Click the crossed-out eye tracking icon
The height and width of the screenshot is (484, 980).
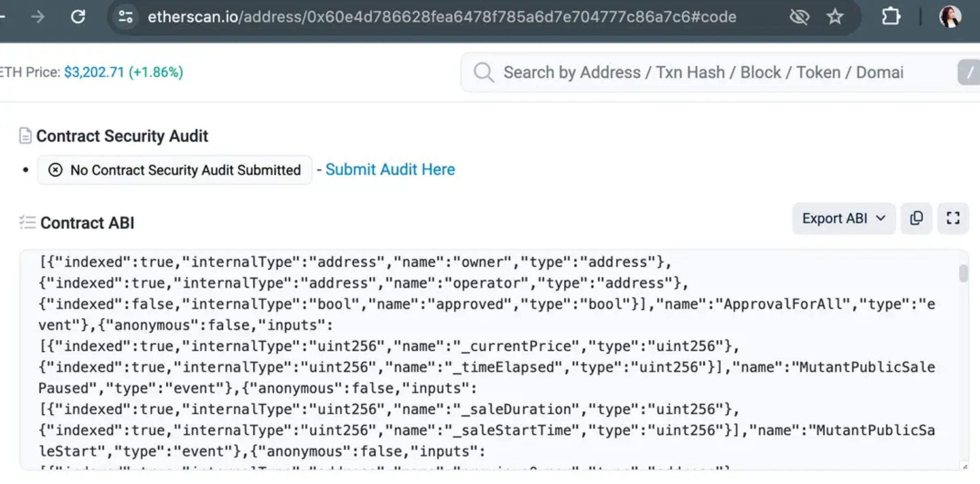point(799,17)
